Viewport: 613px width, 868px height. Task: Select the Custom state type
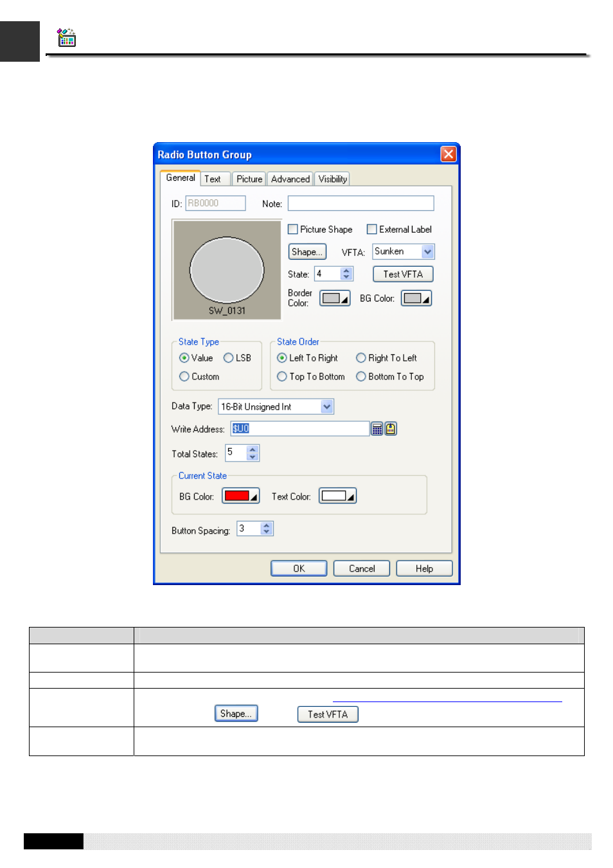click(184, 377)
